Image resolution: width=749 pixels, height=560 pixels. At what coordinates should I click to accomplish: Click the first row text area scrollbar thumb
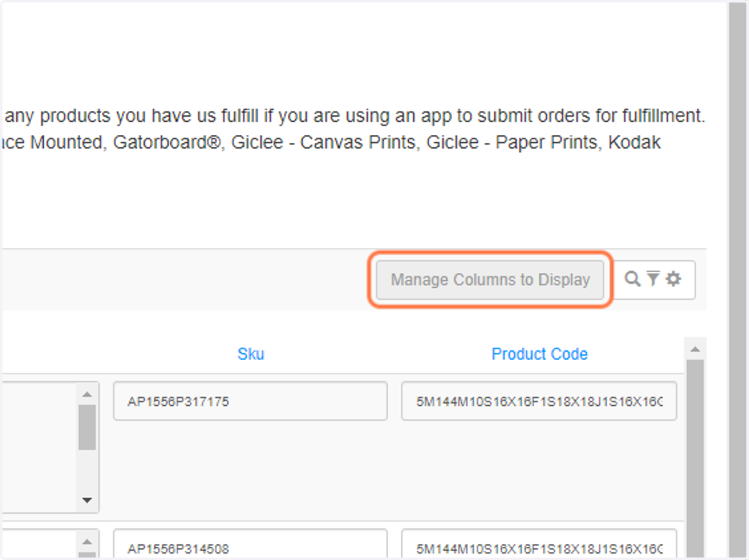[87, 428]
